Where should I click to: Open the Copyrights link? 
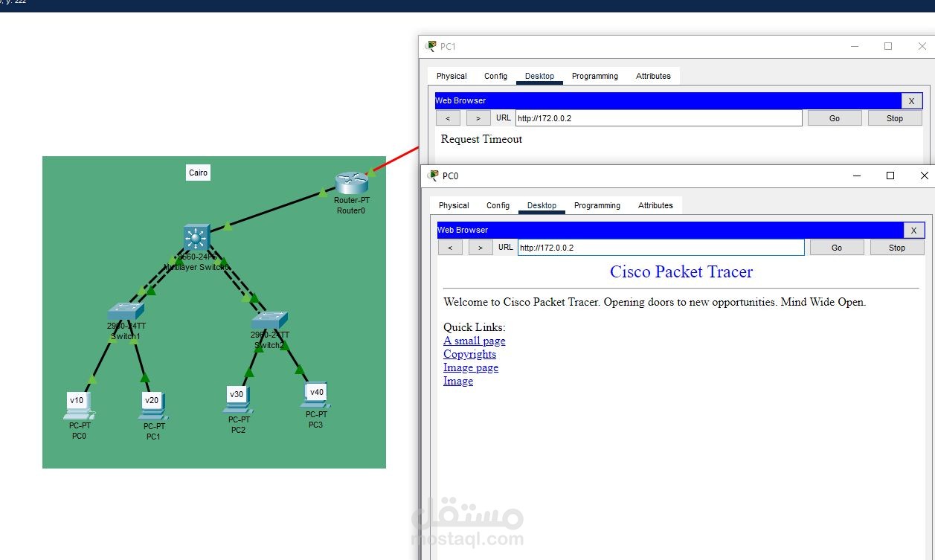[470, 354]
